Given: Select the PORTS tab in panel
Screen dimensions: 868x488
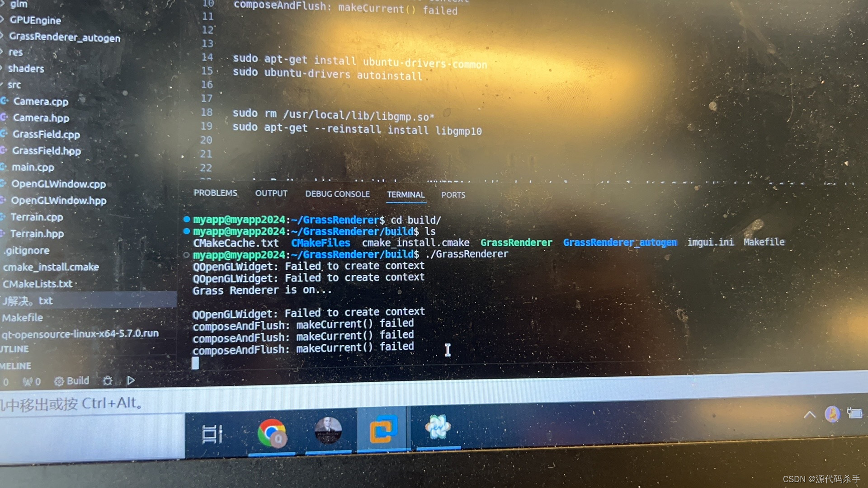Looking at the screenshot, I should point(453,194).
